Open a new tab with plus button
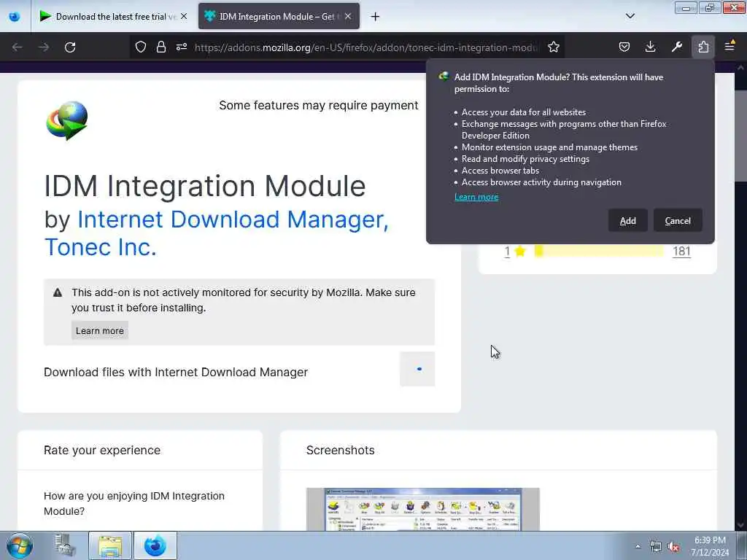Image resolution: width=747 pixels, height=560 pixels. (376, 17)
